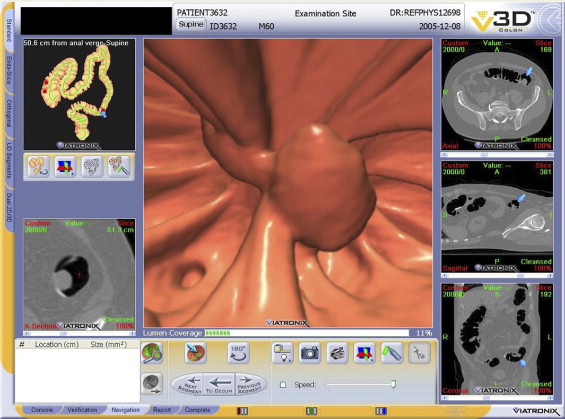
Task: Open the UD Segments side tab
Action: [x=9, y=161]
